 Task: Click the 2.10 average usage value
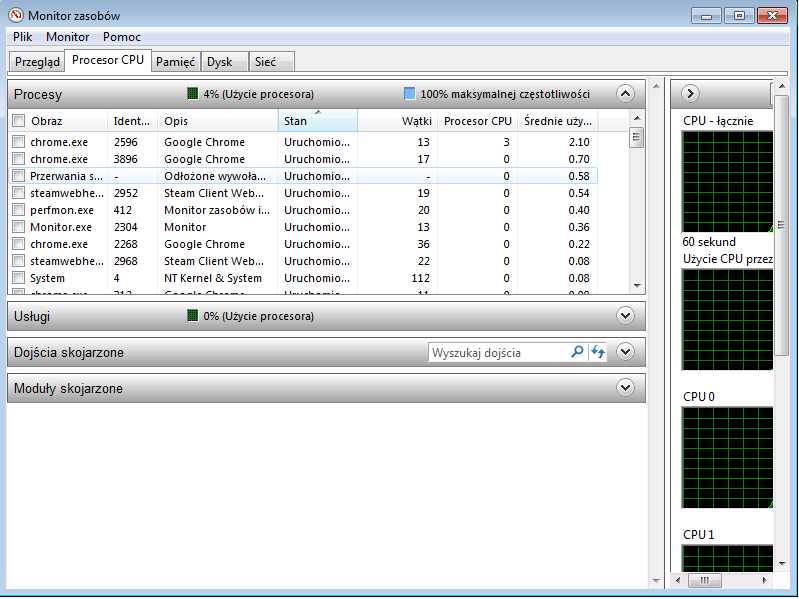tap(579, 142)
